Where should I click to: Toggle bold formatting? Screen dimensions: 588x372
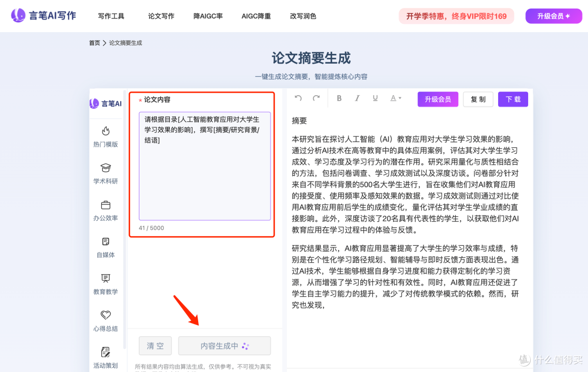pos(339,98)
